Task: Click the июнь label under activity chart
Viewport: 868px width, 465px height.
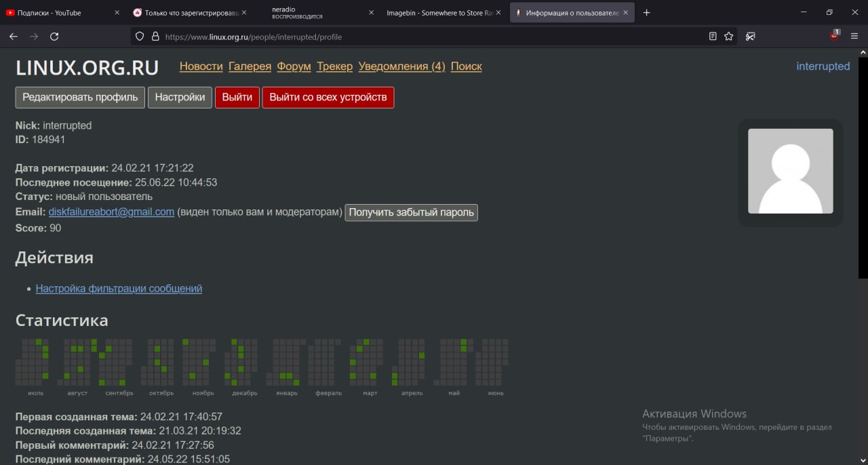Action: (x=496, y=393)
